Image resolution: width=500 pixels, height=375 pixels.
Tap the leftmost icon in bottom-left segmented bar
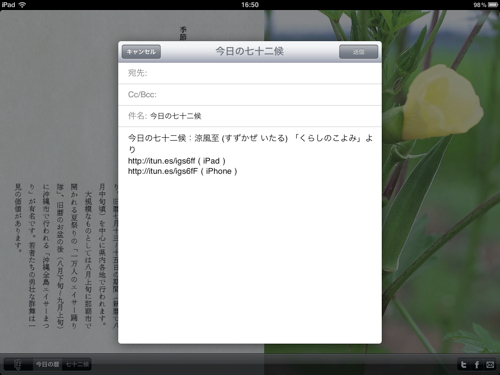pyautogui.click(x=18, y=364)
